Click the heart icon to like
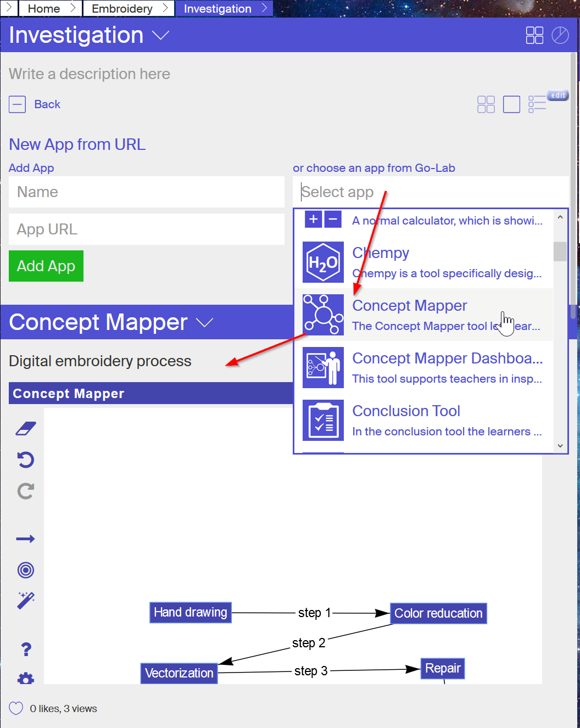The image size is (580, 728). point(16,708)
